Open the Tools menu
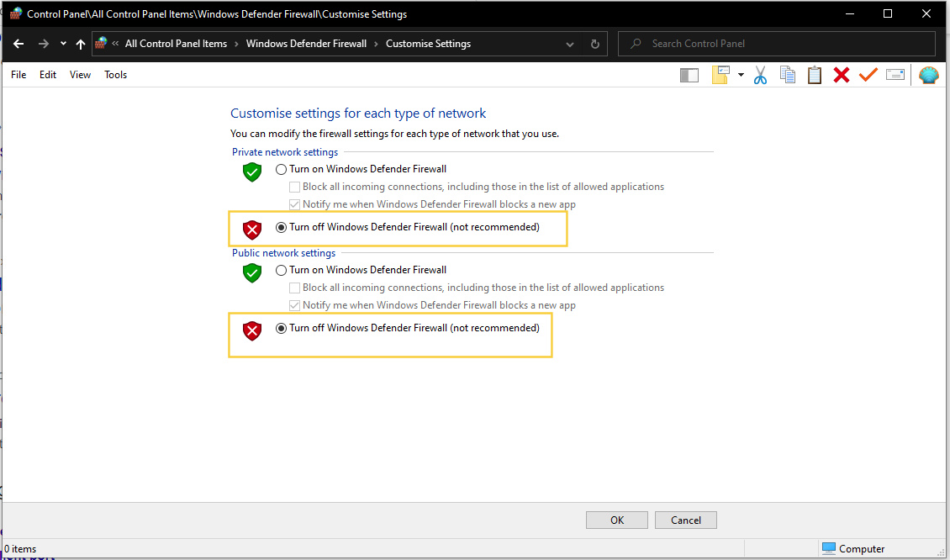Viewport: 950px width, 560px height. pos(116,75)
